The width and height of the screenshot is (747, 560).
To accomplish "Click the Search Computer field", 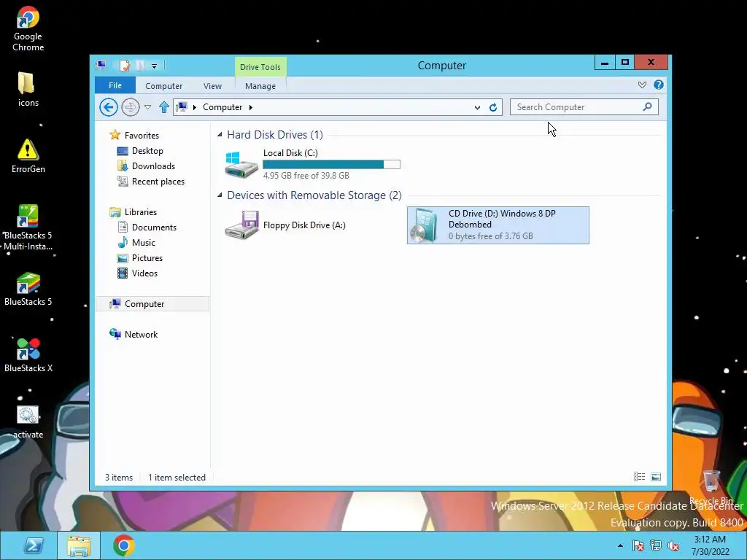I will click(584, 107).
